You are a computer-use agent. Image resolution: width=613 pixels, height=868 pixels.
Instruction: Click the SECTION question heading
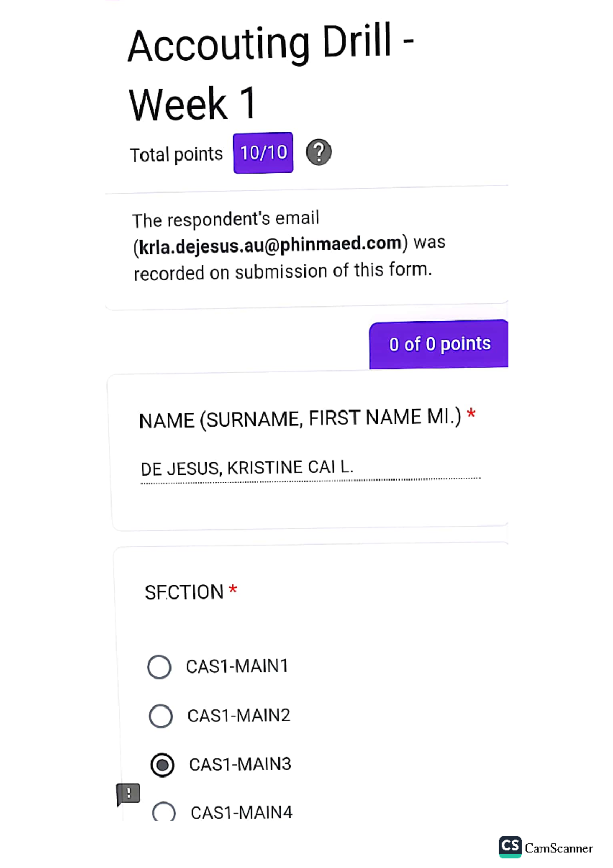point(184,592)
